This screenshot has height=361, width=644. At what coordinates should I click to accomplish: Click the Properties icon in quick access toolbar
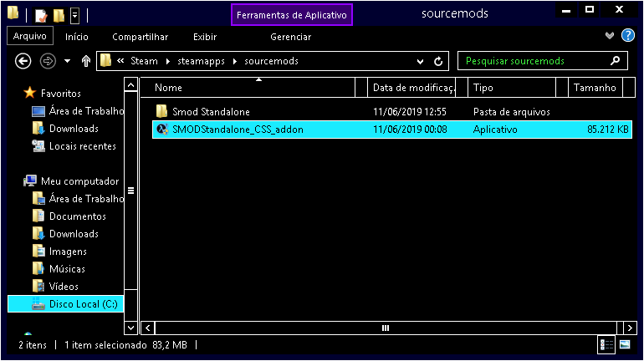tap(41, 16)
